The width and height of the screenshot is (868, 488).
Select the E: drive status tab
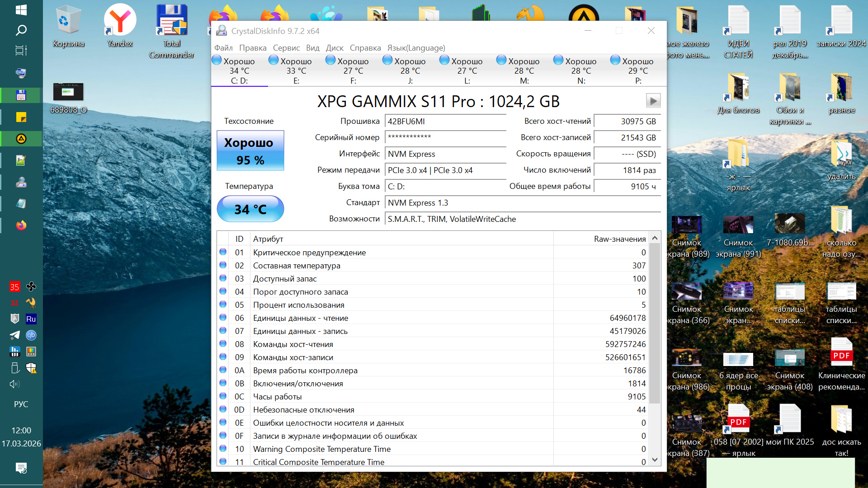click(296, 71)
